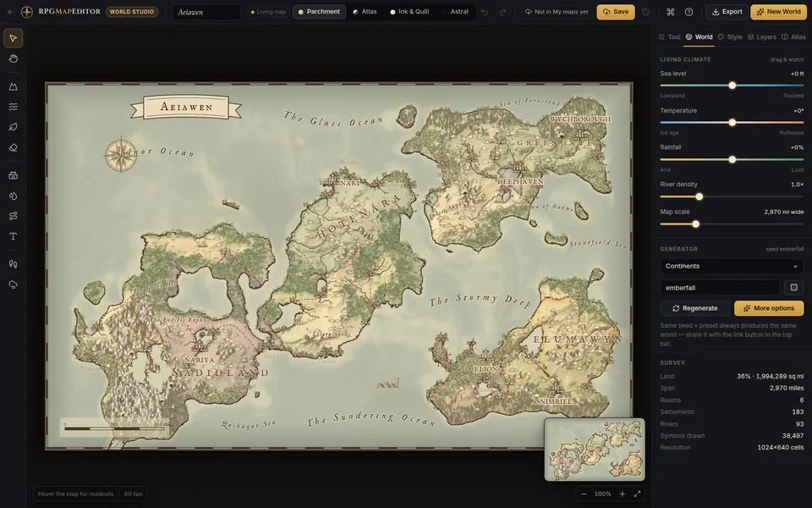The image size is (812, 508).
Task: Open version history clock icon
Action: click(645, 12)
